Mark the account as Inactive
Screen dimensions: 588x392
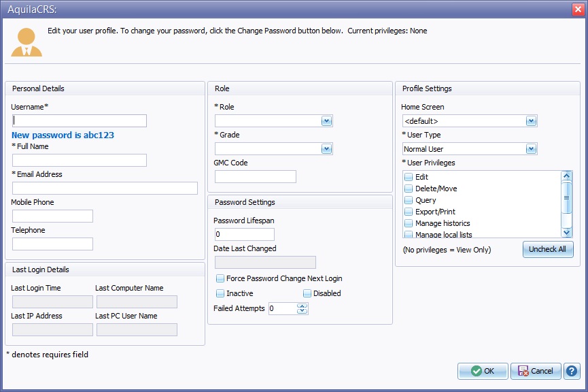(220, 293)
